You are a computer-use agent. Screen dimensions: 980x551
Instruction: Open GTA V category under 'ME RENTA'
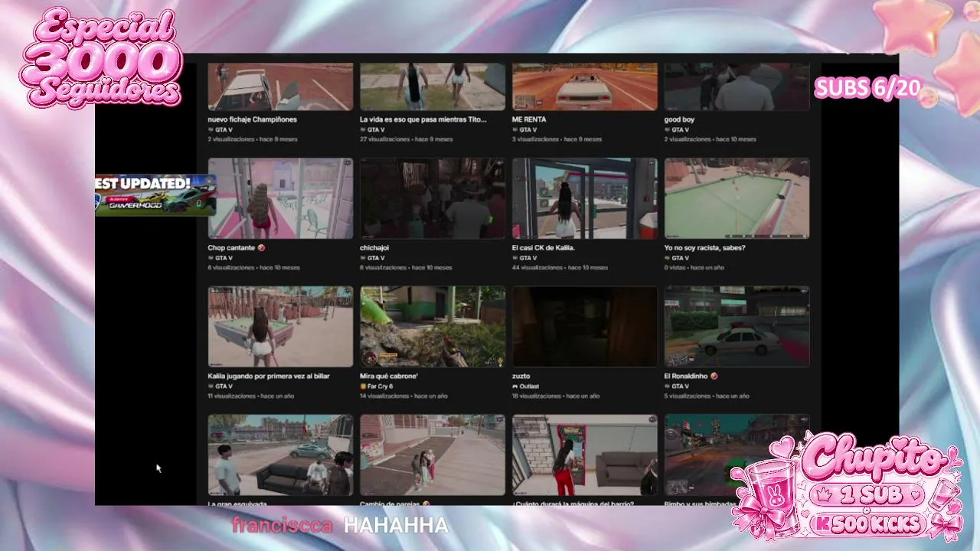click(x=528, y=129)
